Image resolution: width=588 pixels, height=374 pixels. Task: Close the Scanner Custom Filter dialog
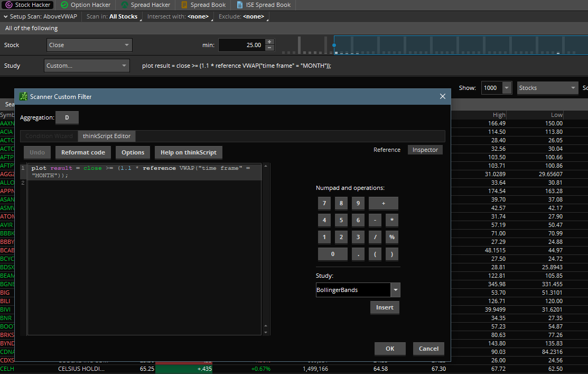click(x=443, y=96)
